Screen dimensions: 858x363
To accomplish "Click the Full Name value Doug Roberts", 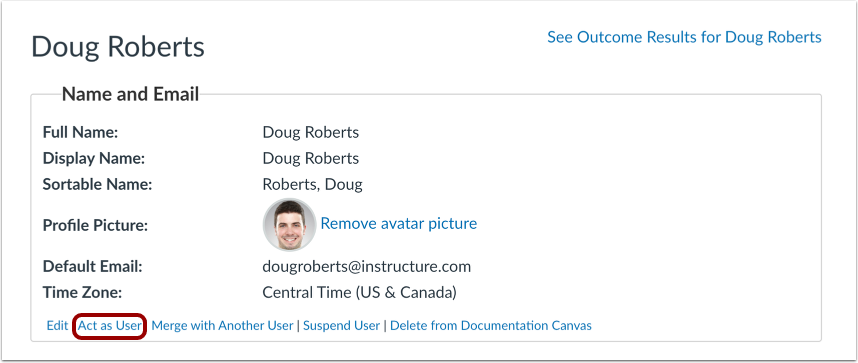I will 311,132.
